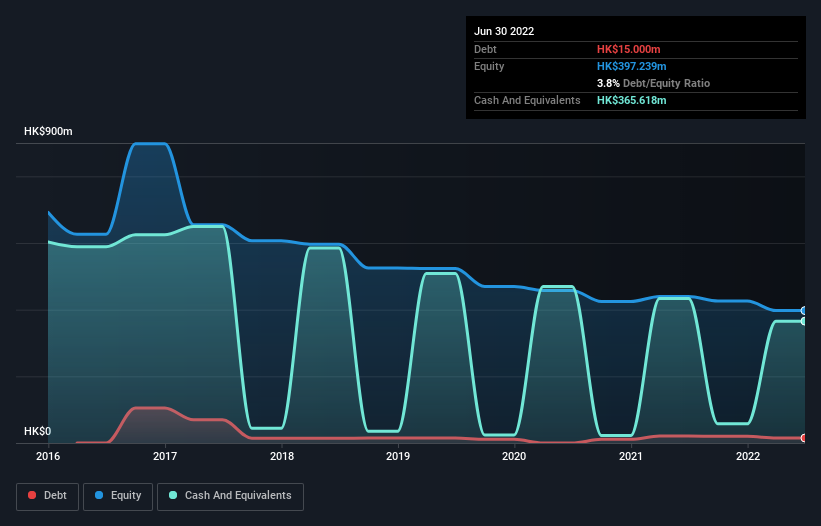Viewport: 821px width, 526px height.
Task: Click the 2019 x-axis label
Action: pyautogui.click(x=398, y=456)
